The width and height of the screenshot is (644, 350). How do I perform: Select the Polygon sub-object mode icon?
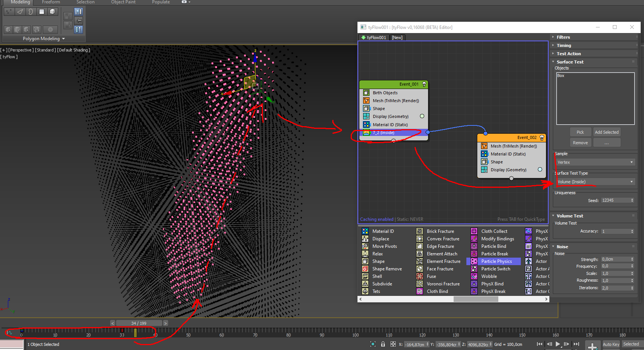click(42, 12)
